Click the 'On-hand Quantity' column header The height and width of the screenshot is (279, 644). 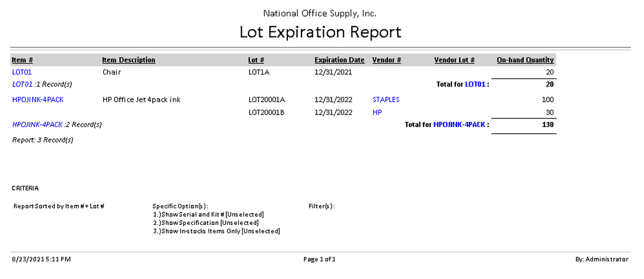(x=525, y=60)
